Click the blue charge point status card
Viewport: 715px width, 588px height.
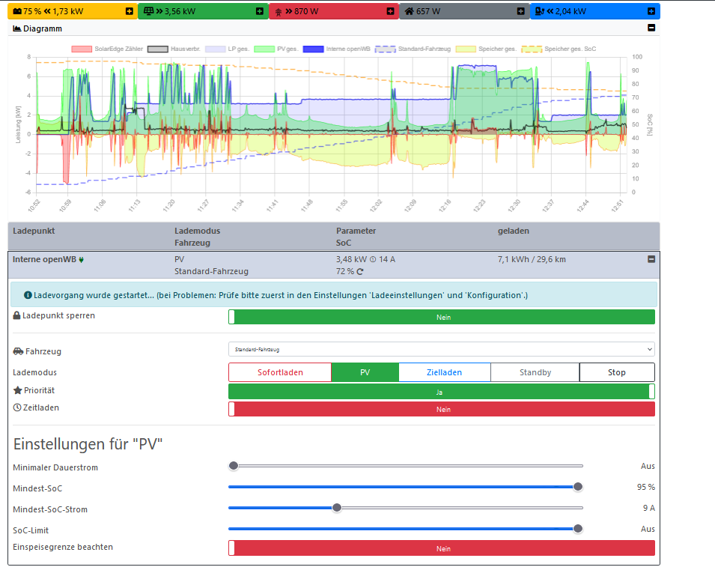tap(595, 11)
